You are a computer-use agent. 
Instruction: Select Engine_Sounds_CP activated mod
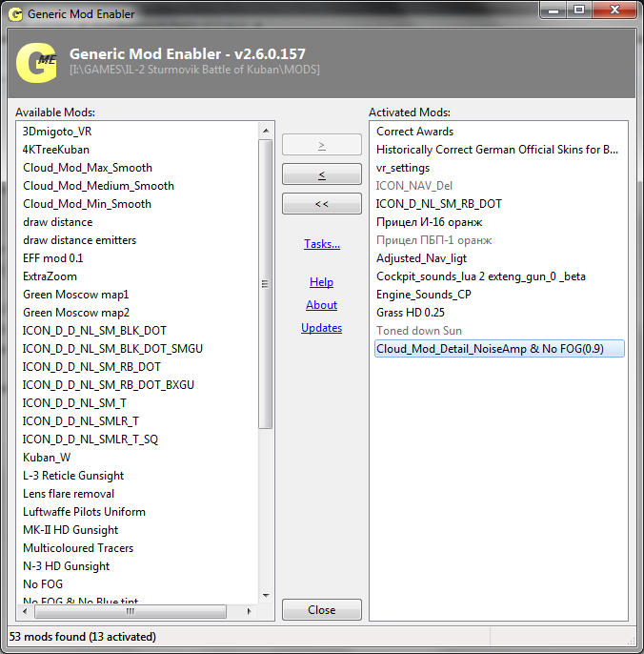(424, 295)
